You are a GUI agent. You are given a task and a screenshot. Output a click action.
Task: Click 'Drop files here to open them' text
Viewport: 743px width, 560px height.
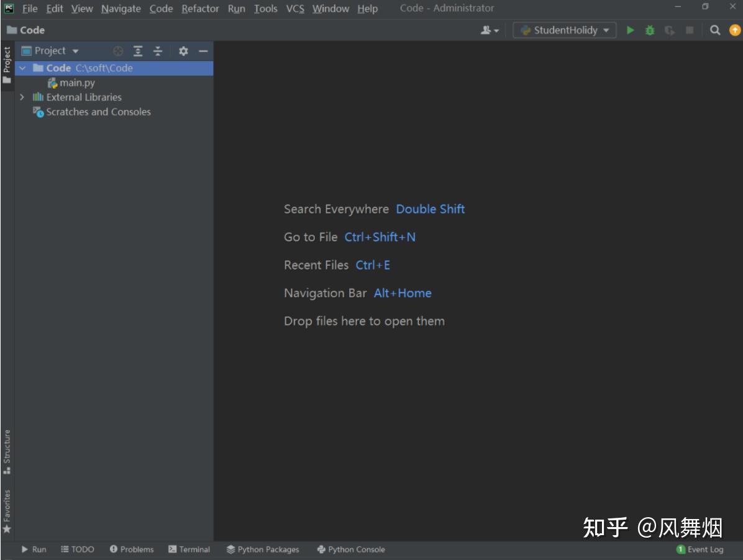[364, 321]
